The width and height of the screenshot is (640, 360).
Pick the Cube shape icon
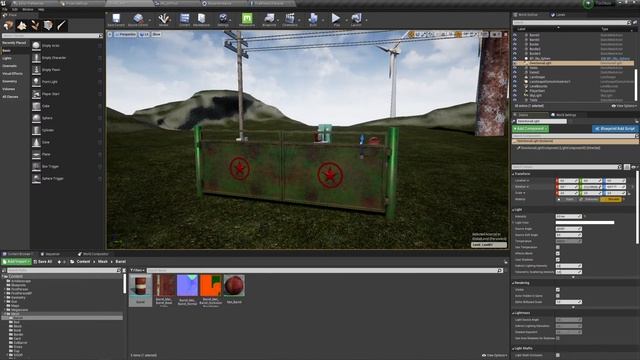coord(36,106)
